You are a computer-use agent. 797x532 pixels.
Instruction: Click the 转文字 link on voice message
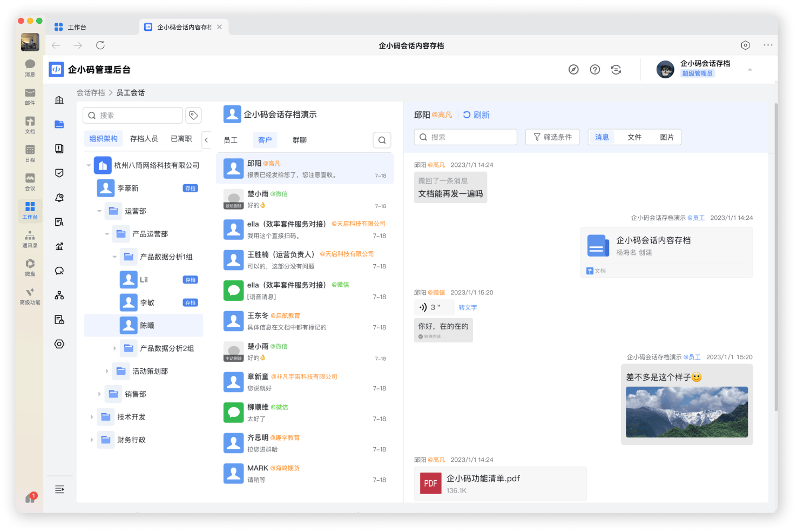(x=468, y=307)
